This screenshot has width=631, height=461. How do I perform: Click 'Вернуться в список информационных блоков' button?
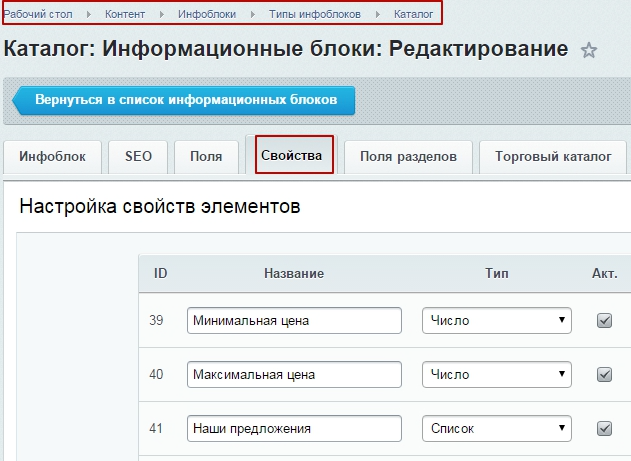tap(184, 100)
